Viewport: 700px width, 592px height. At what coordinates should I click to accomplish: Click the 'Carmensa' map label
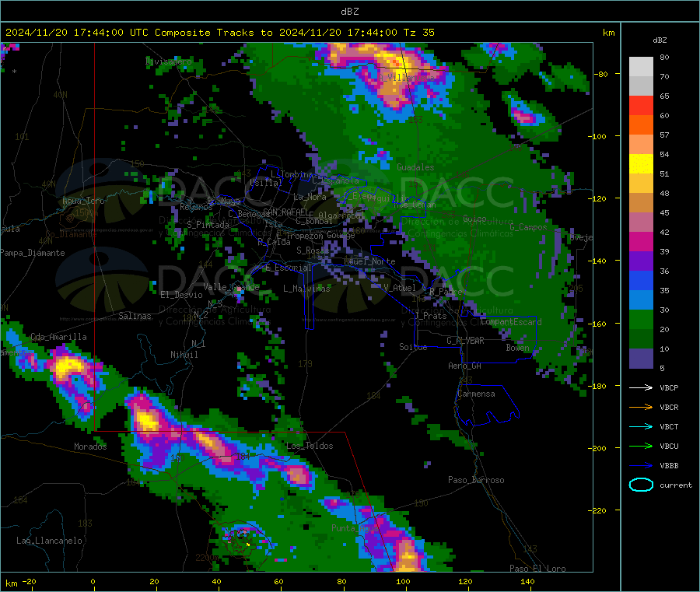(476, 394)
